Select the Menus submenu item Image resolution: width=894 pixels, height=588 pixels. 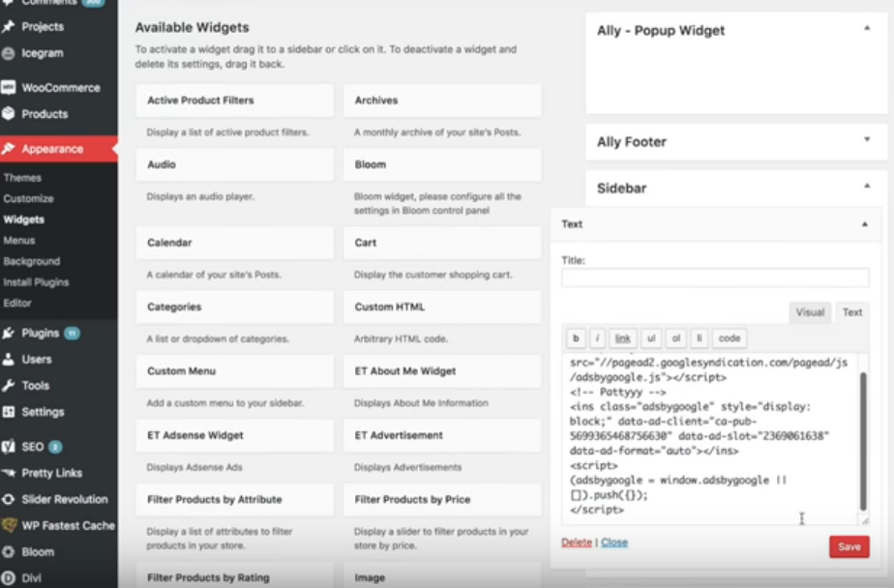coord(18,241)
